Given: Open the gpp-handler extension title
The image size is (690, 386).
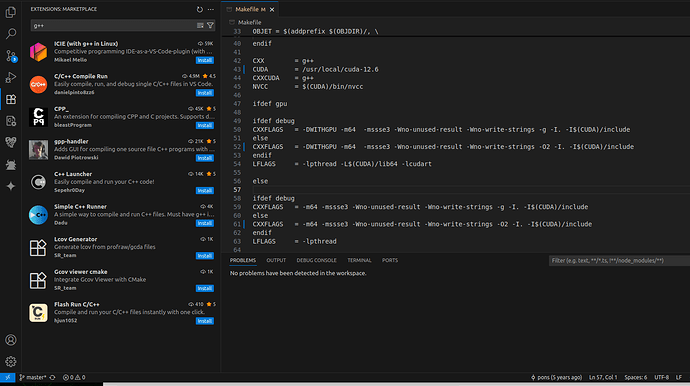Looking at the screenshot, I should 71,141.
